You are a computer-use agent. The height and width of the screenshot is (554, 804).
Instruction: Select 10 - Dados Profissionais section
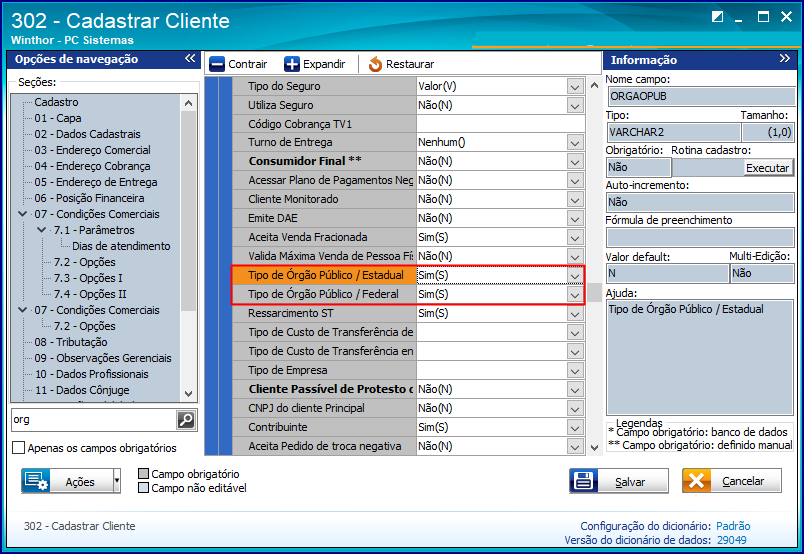coord(91,374)
